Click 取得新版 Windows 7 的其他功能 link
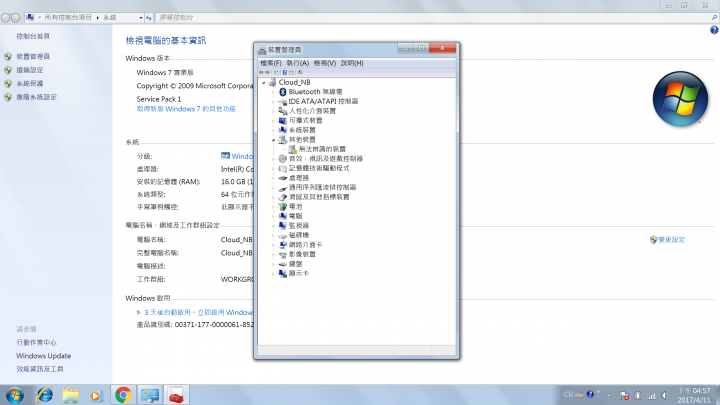 pyautogui.click(x=186, y=109)
